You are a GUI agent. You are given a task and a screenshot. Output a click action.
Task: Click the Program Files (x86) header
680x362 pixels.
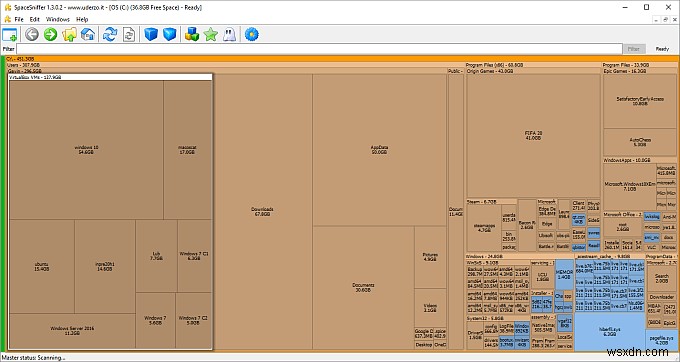tap(533, 65)
